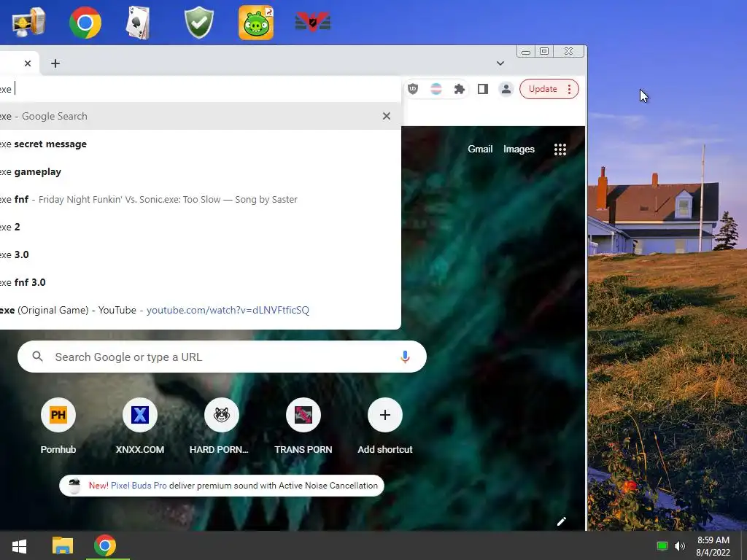The width and height of the screenshot is (747, 560).
Task: Select the top 'Google Search' suggestion row
Action: pos(200,116)
